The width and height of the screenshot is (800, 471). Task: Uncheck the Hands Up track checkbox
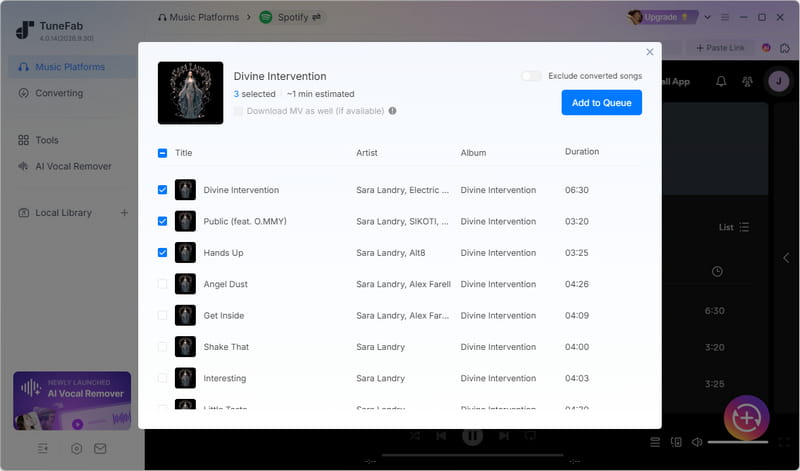click(162, 253)
